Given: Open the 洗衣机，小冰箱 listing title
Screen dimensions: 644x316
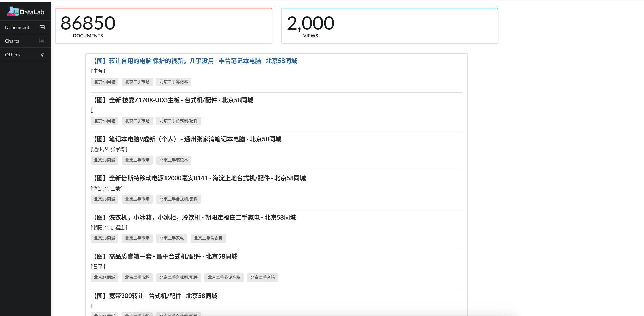Looking at the screenshot, I should [193, 218].
